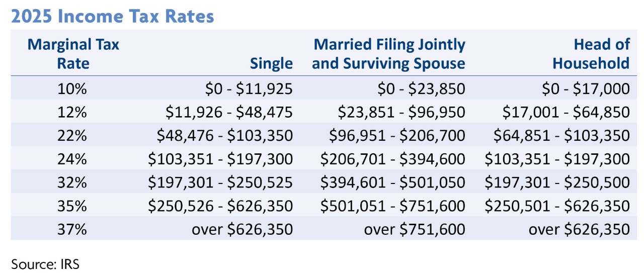Select the 10% marginal rate cell
The height and width of the screenshot is (278, 644).
coord(73,89)
